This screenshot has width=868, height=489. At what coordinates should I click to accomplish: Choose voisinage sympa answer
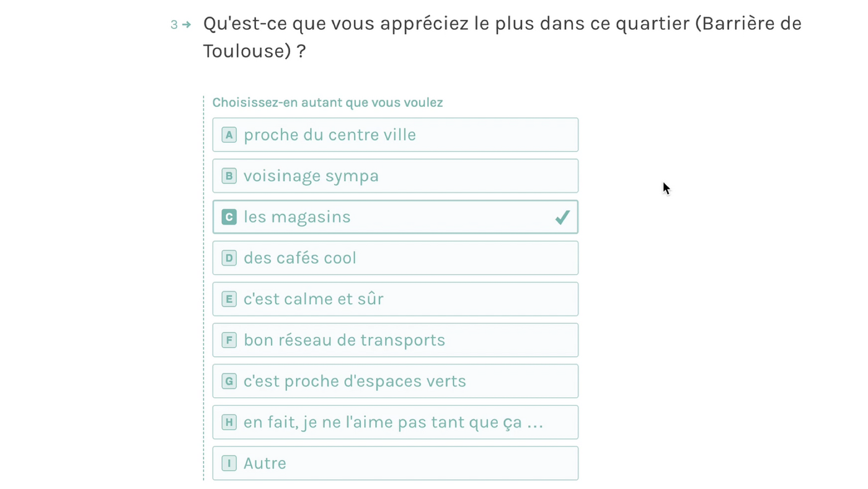pos(396,176)
